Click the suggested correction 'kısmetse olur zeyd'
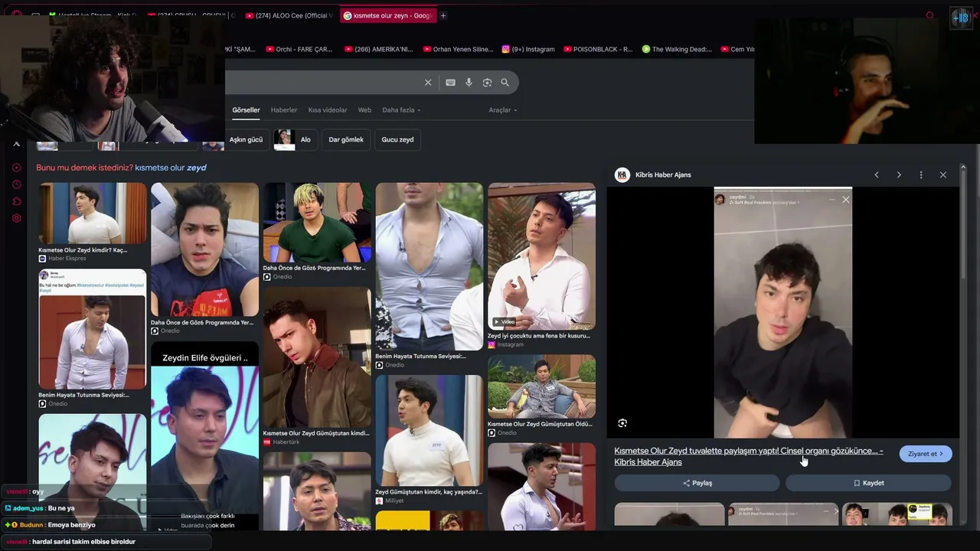 click(x=171, y=168)
